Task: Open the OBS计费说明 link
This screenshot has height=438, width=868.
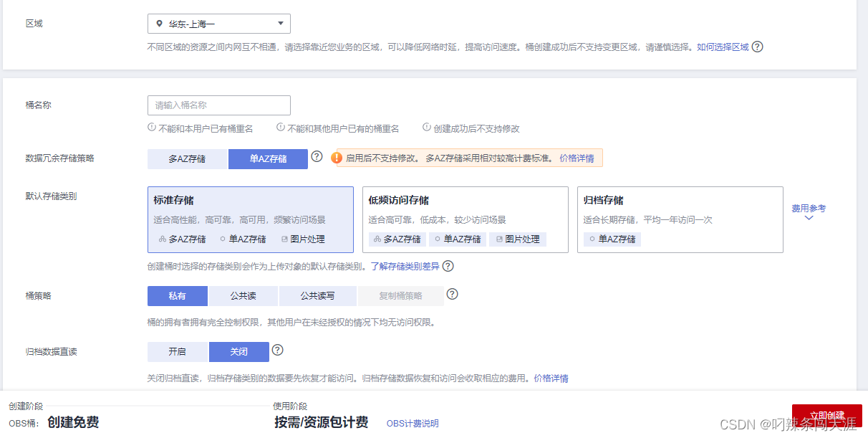Action: [412, 423]
